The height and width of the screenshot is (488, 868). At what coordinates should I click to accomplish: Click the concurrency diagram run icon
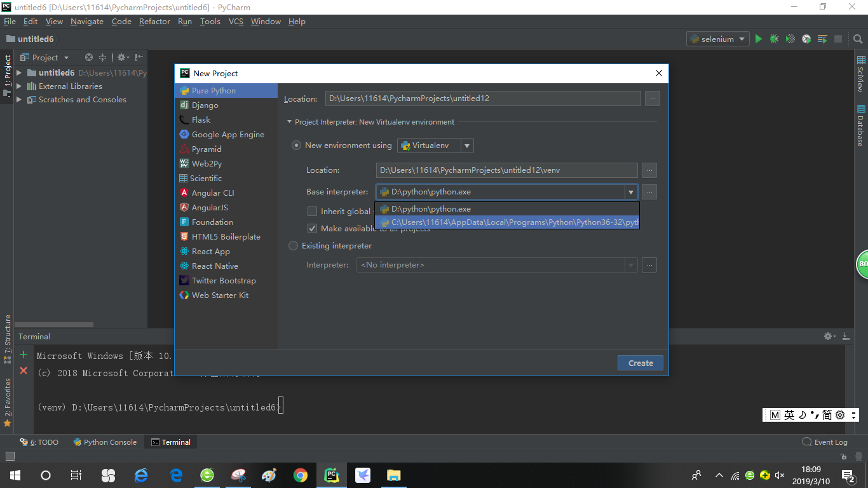[x=822, y=39]
